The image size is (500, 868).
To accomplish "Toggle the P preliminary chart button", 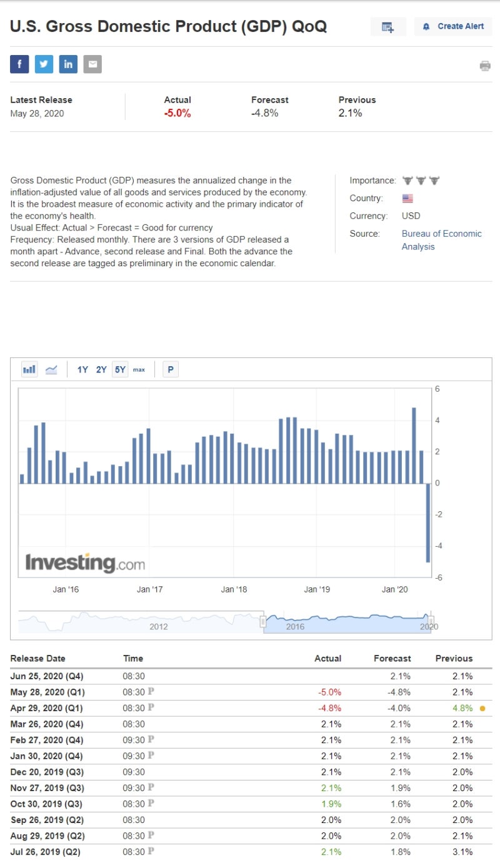I will (170, 369).
